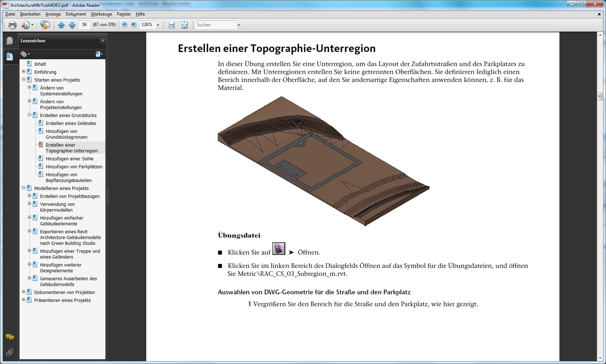606x364 pixels.
Task: Click bookmark icon beside Einführung
Action: point(29,71)
